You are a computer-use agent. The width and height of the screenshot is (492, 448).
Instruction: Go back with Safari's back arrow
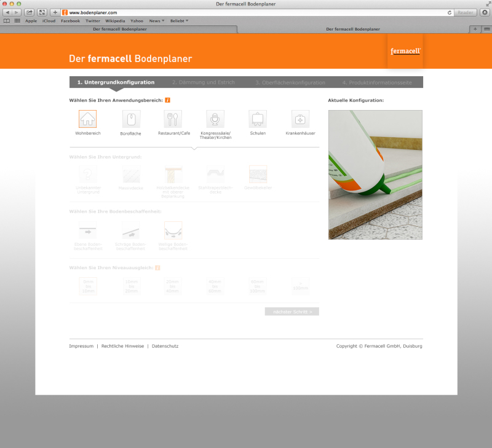click(x=7, y=12)
